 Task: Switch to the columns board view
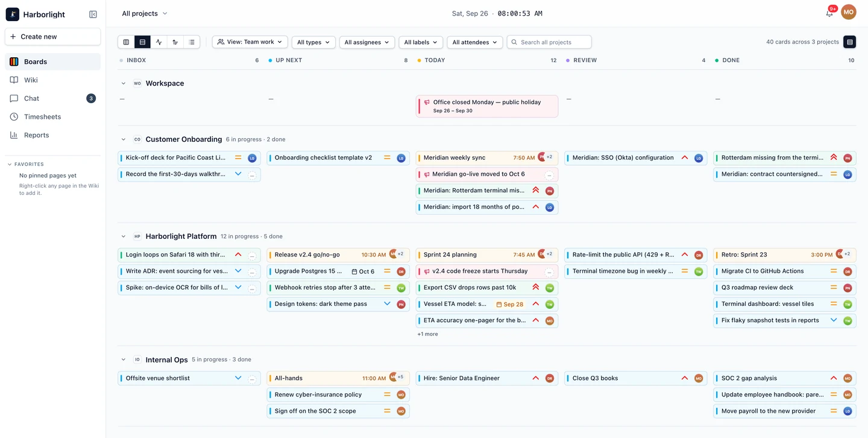[126, 42]
